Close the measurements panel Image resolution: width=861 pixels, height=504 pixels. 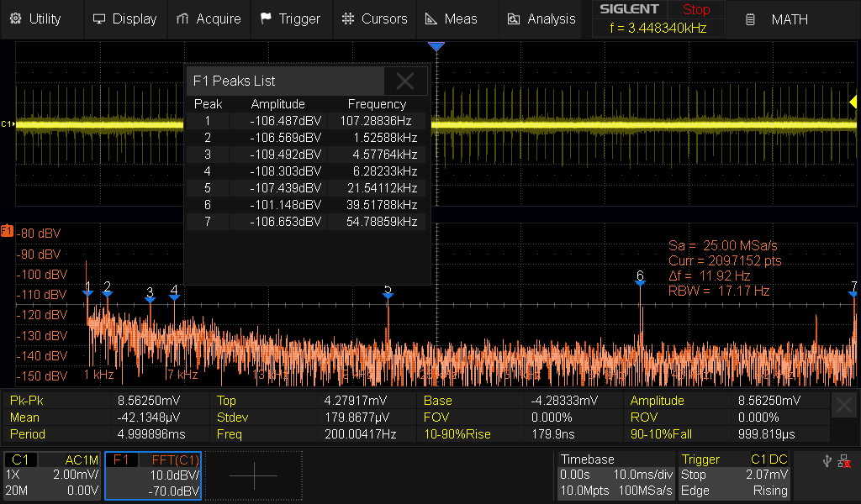844,406
